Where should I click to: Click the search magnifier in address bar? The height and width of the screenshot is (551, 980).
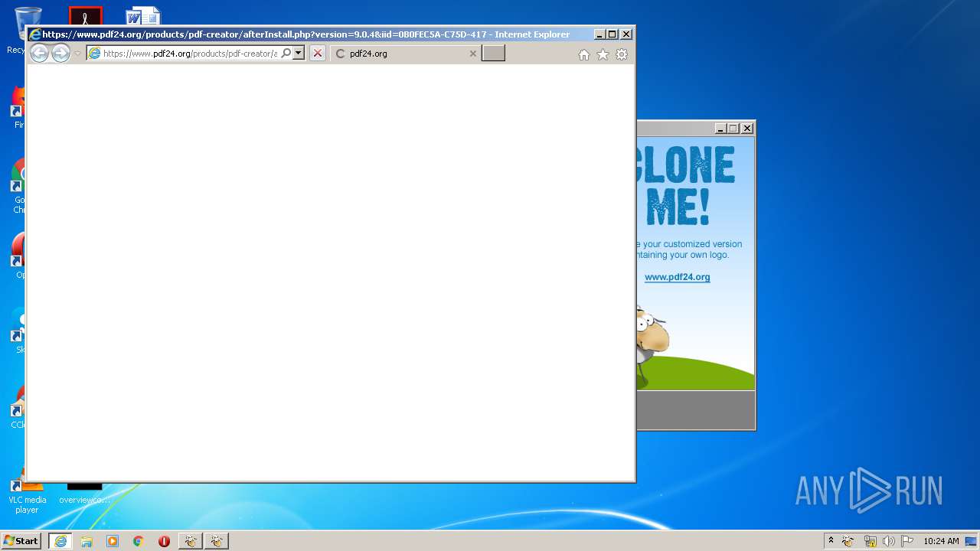click(286, 54)
